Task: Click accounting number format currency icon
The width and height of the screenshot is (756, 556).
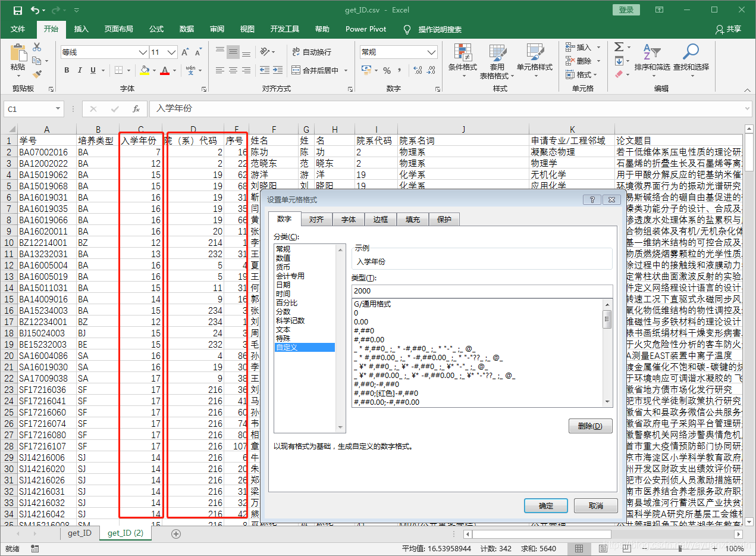Action: [x=366, y=70]
